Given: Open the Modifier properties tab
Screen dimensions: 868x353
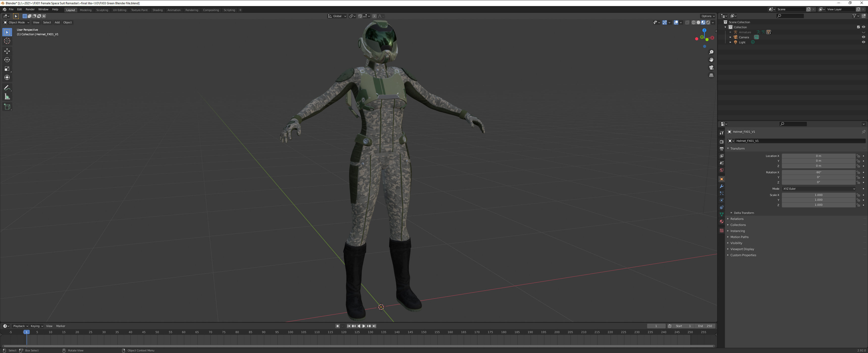Looking at the screenshot, I should click(x=721, y=186).
